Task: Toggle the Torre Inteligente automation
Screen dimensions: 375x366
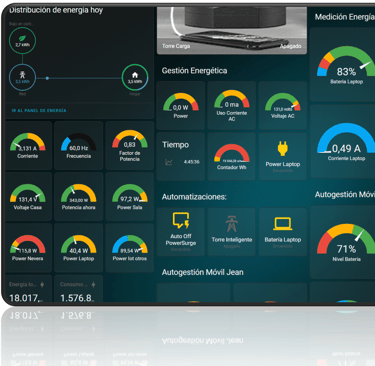Action: [x=232, y=232]
